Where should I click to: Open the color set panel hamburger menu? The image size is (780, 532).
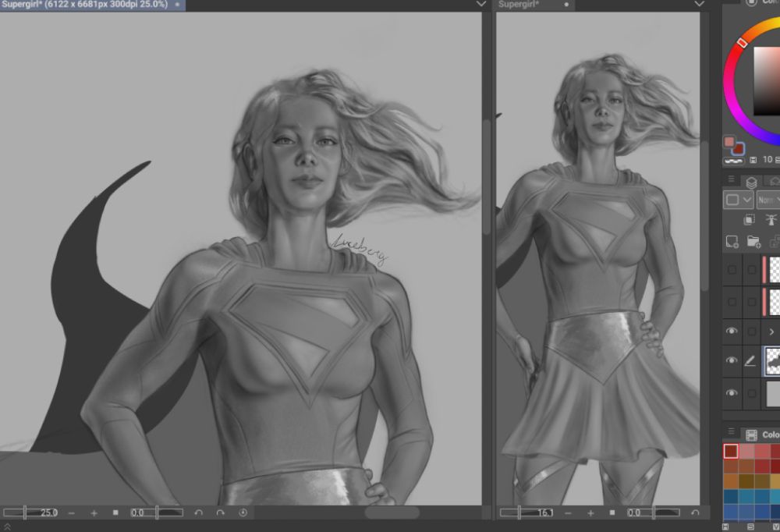click(731, 431)
